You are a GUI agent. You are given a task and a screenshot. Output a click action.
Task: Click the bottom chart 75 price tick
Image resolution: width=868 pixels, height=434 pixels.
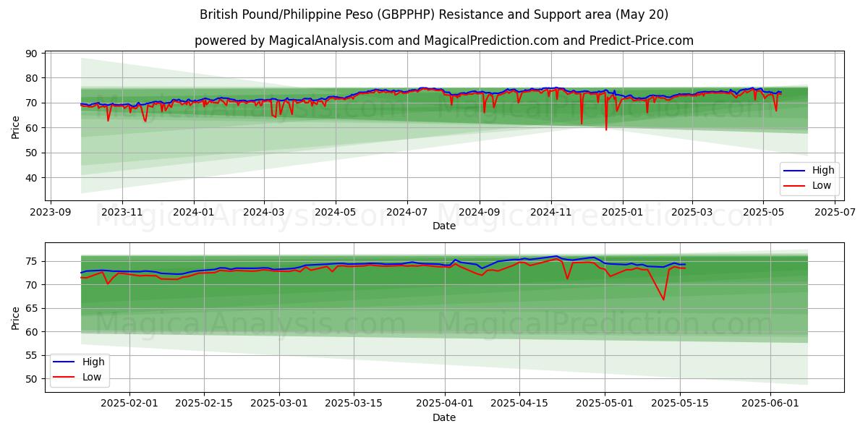point(33,262)
